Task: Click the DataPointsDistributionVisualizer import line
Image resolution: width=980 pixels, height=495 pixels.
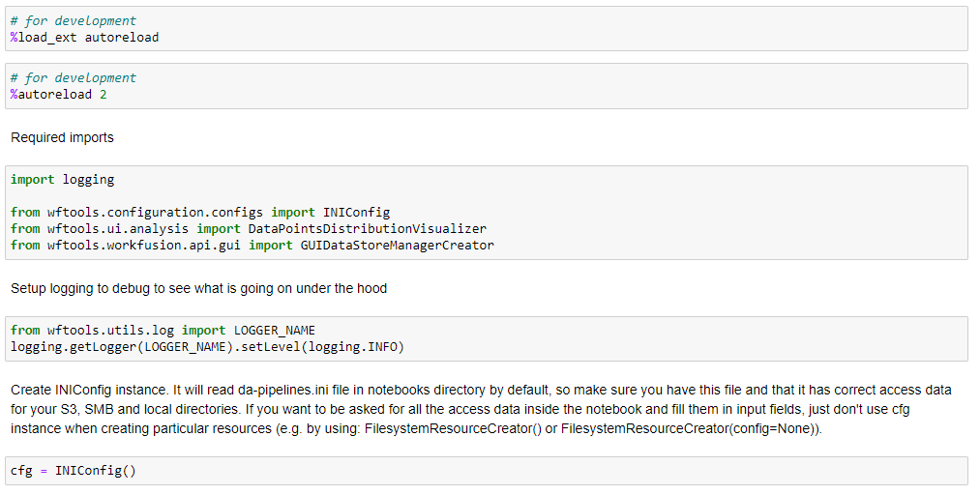Action: (248, 228)
